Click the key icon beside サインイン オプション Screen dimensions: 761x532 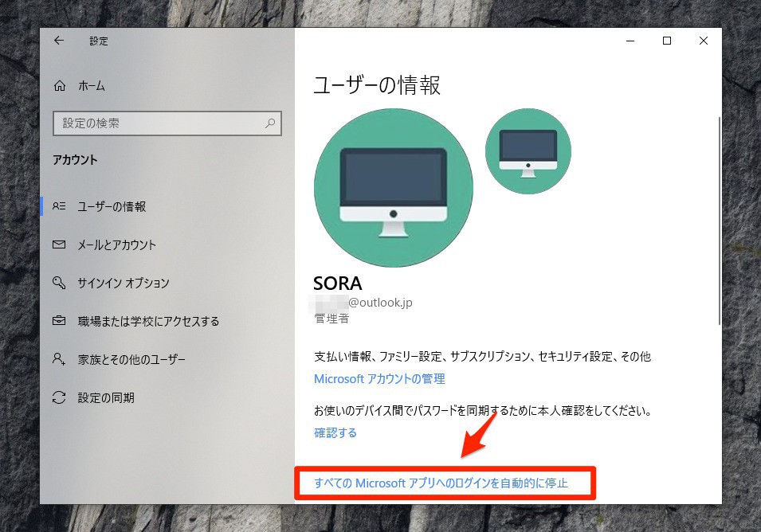tap(59, 283)
